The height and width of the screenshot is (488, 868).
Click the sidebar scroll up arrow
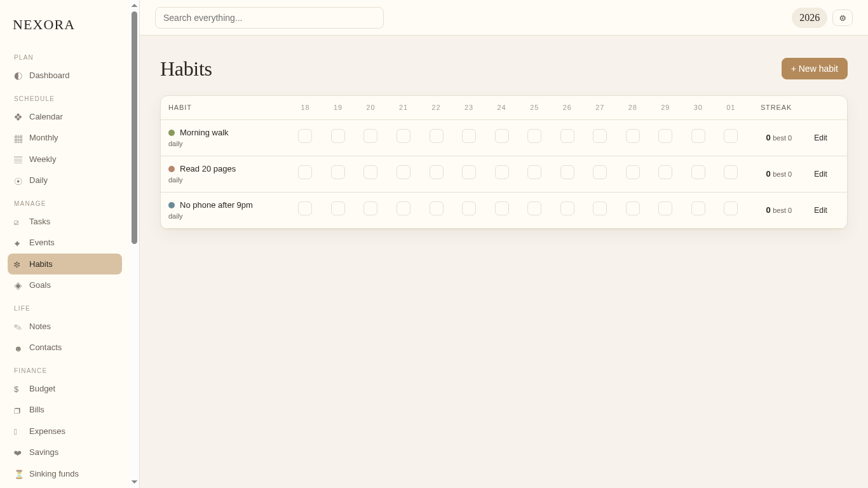point(135,6)
